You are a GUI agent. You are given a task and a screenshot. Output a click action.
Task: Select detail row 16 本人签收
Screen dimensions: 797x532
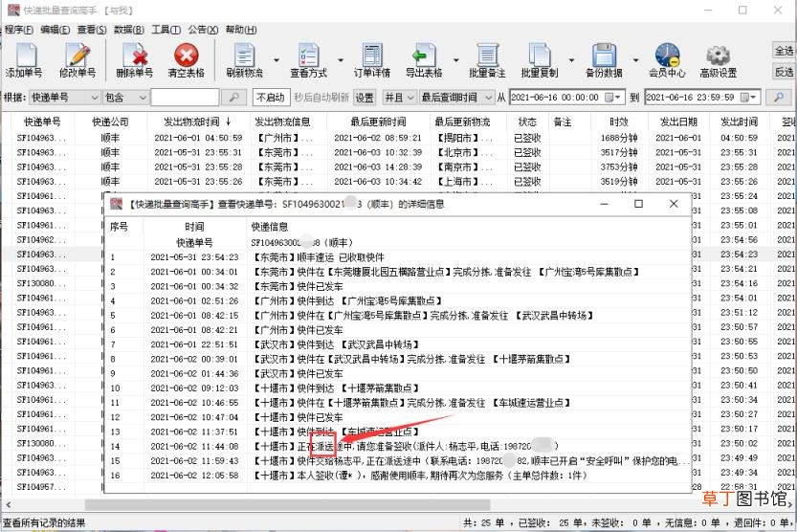point(397,476)
